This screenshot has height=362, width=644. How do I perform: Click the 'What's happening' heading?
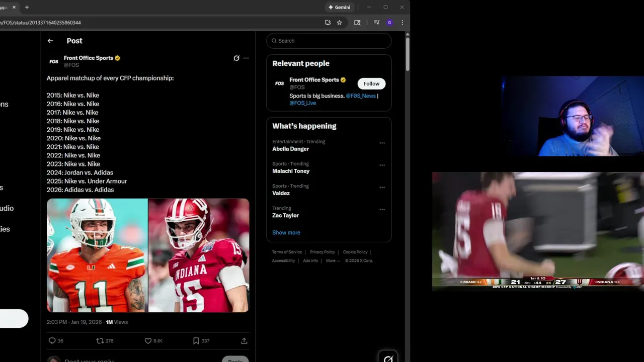point(304,126)
